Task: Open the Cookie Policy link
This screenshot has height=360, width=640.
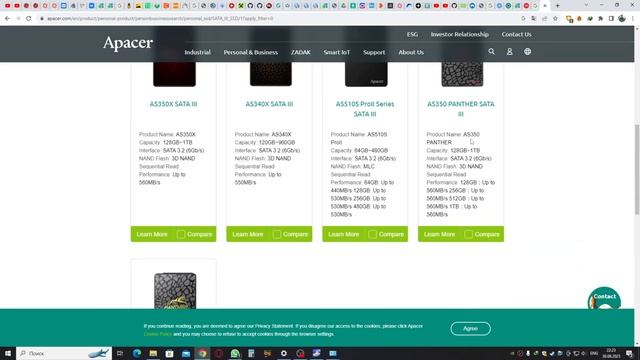Action: pyautogui.click(x=158, y=334)
